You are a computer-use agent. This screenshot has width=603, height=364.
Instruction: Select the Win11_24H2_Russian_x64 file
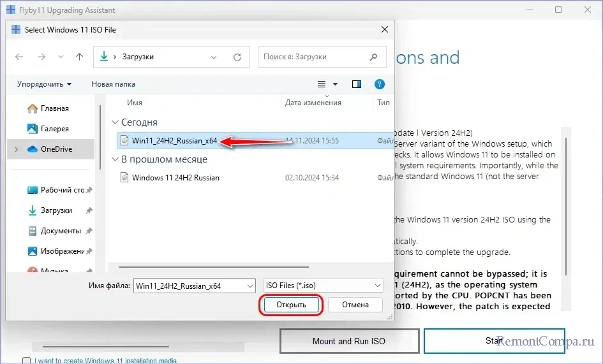pos(255,141)
